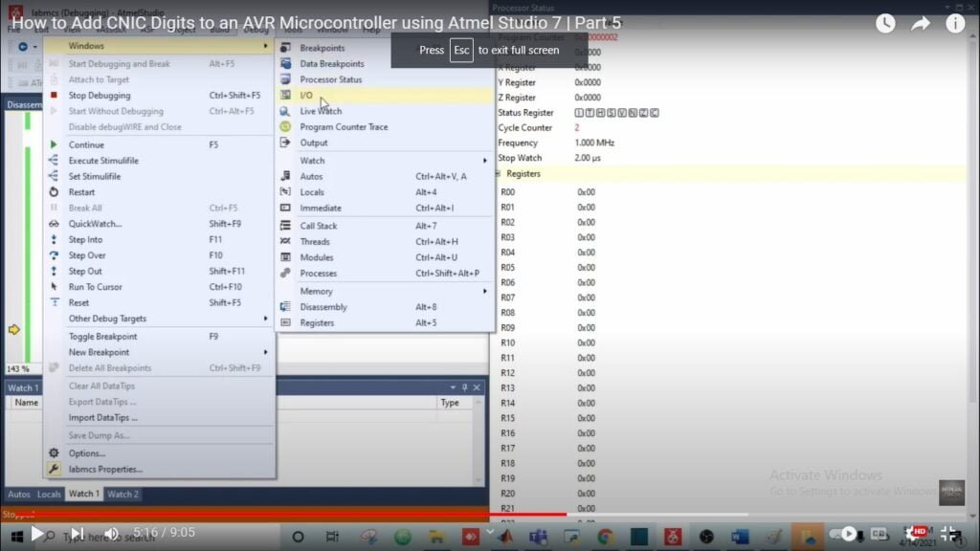The height and width of the screenshot is (551, 980).
Task: Click the Output window icon
Action: coord(285,143)
